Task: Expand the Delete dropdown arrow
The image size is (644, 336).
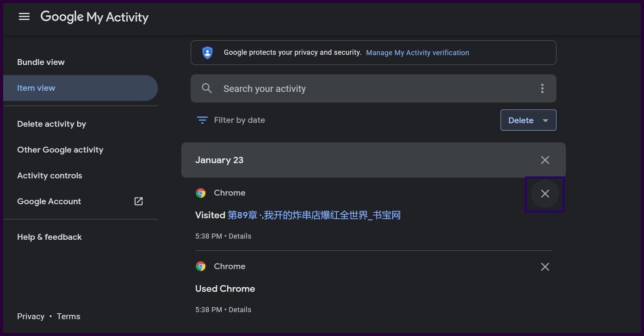Action: coord(545,120)
